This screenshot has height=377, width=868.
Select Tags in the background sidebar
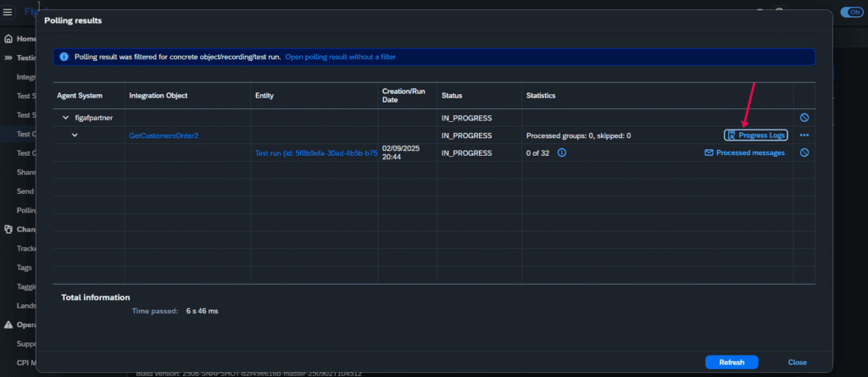[x=25, y=268]
